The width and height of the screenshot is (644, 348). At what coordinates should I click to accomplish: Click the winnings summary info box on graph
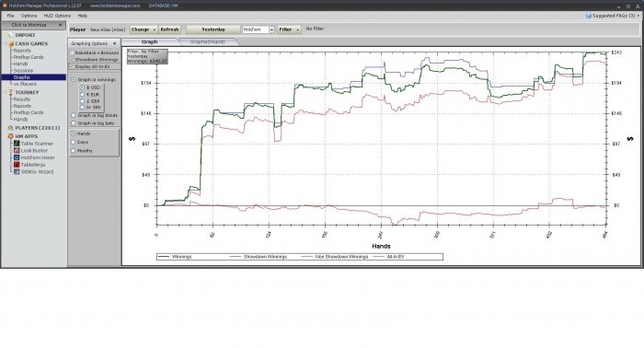click(147, 57)
